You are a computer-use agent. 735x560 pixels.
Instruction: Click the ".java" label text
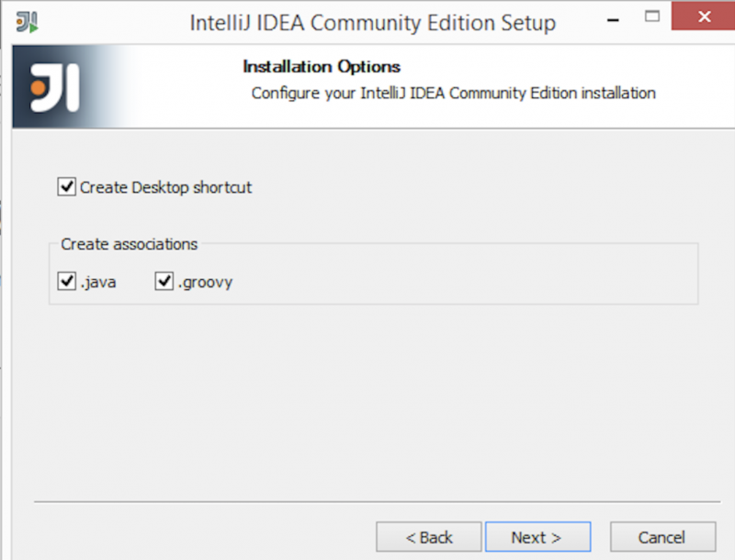[98, 282]
